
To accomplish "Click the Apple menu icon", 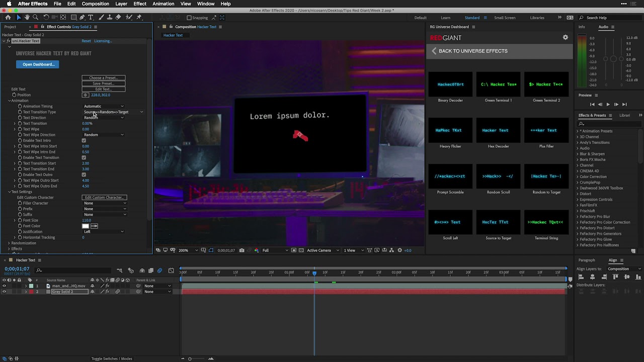I will 9,4.
